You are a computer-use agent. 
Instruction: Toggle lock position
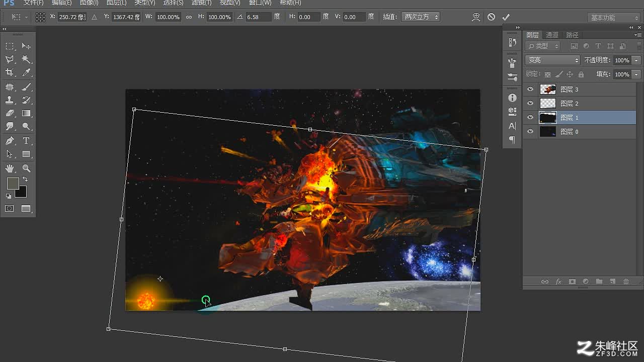570,74
